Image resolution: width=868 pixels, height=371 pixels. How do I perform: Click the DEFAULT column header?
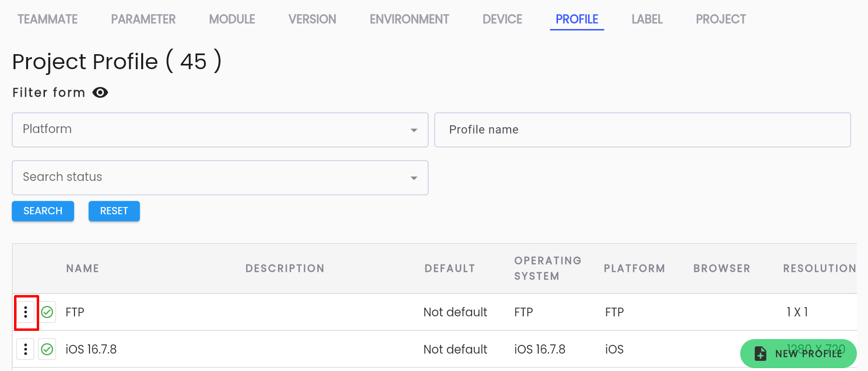[x=450, y=268]
